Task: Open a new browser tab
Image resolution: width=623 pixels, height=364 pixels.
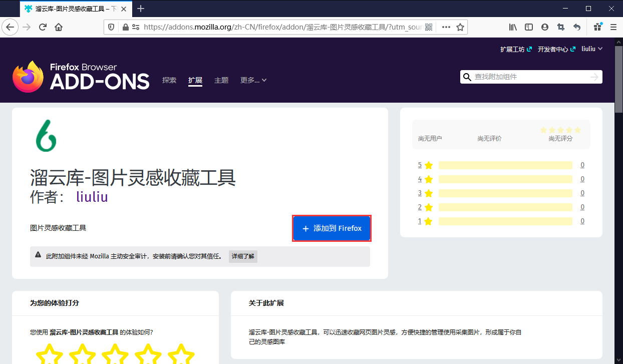Action: click(x=141, y=9)
